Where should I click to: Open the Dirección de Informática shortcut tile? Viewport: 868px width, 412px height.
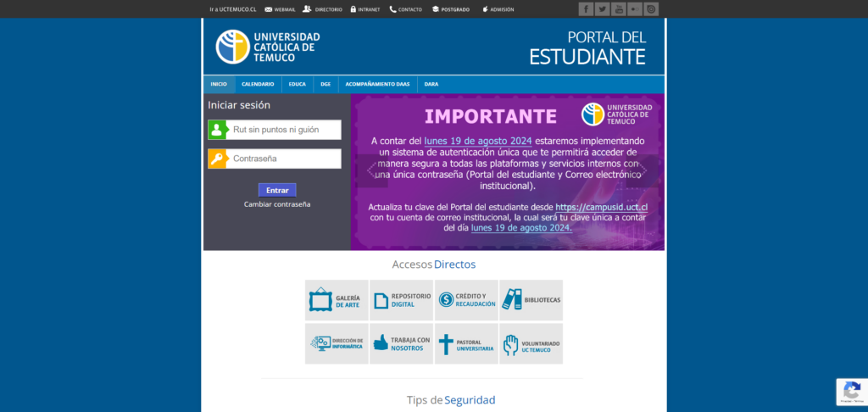(337, 343)
